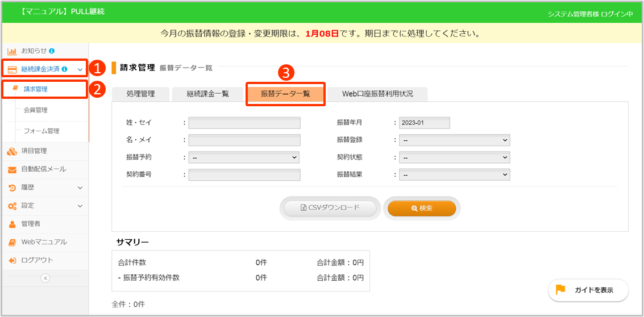Screen dimensions: 644x317
Task: Click the お知らせ chart icon in sidebar
Action: [11, 51]
